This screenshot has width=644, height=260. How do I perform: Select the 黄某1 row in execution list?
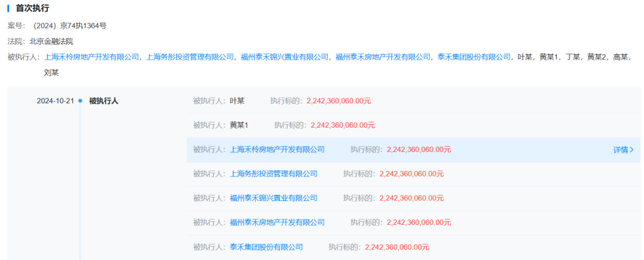414,125
